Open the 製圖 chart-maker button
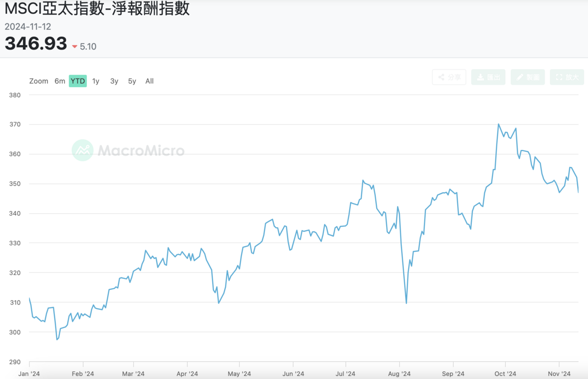Viewport: 588px width, 379px height. (x=528, y=77)
